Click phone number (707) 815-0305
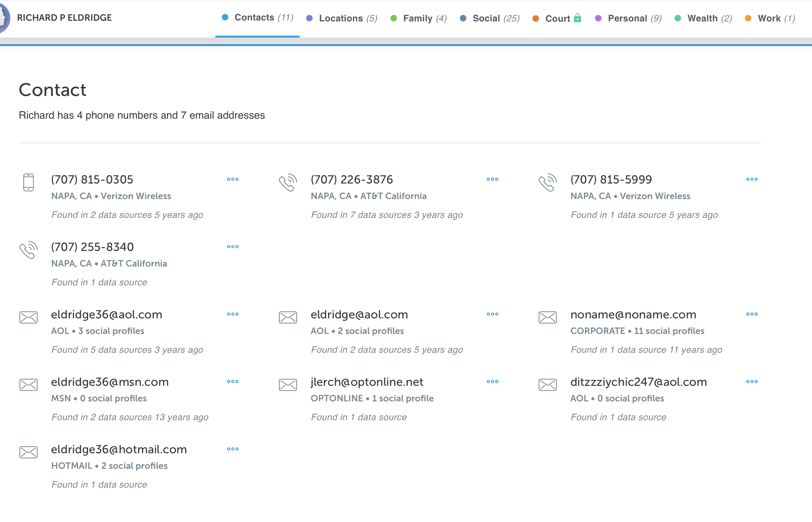Viewport: 812px width, 522px height. pyautogui.click(x=92, y=179)
